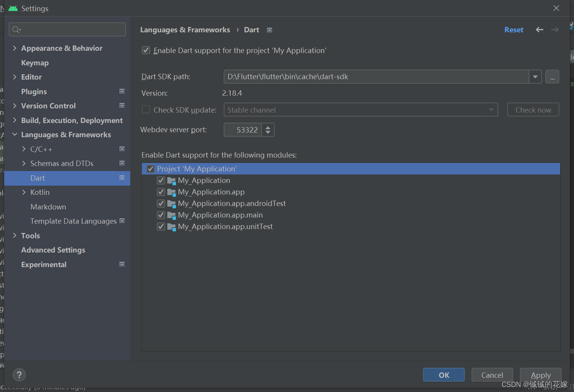The image size is (574, 392).
Task: Browse for Dart SDK path with ellipsis button
Action: [552, 77]
